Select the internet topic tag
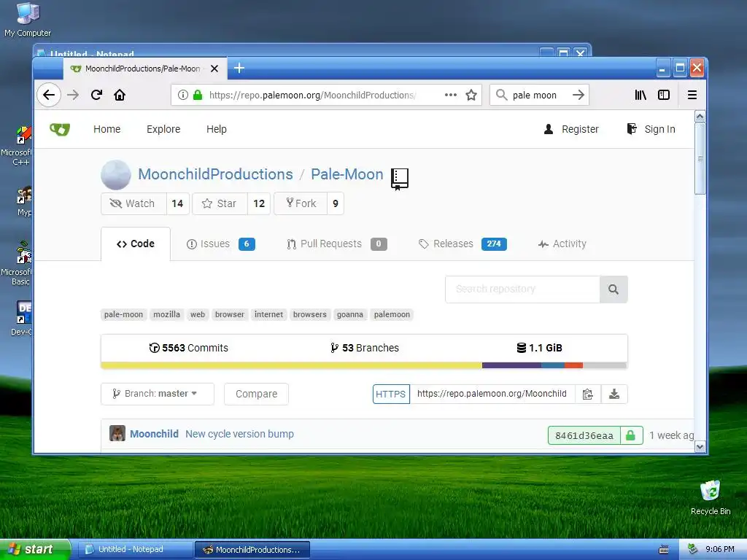The image size is (747, 560). (268, 314)
